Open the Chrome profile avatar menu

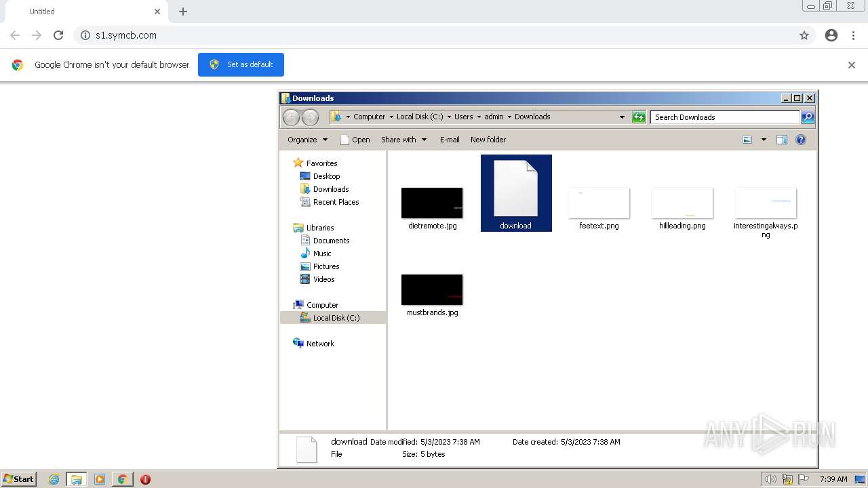831,35
